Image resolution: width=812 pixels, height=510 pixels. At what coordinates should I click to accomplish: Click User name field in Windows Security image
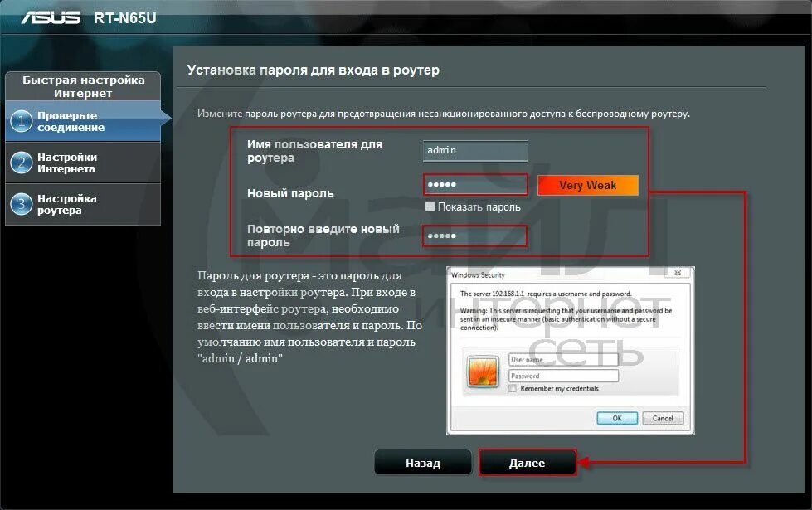point(563,359)
